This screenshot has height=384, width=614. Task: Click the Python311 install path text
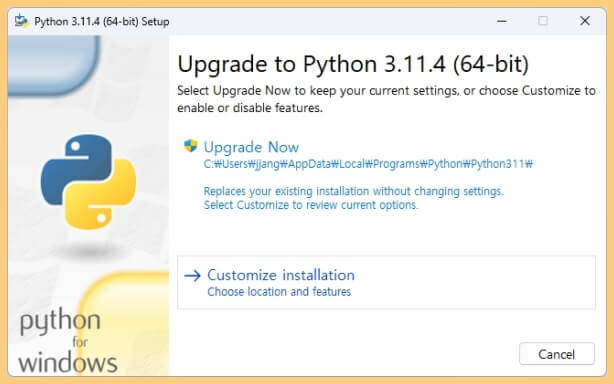(368, 164)
